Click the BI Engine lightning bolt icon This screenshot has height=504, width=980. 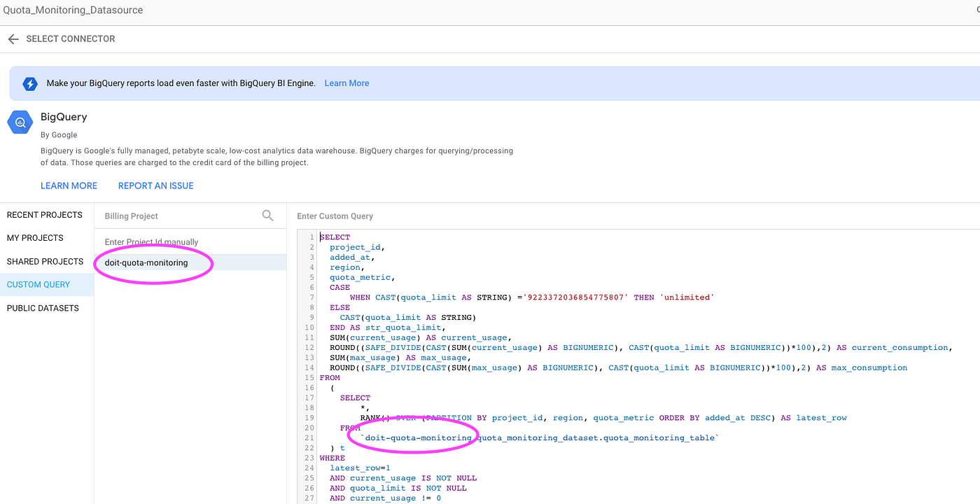(x=29, y=83)
